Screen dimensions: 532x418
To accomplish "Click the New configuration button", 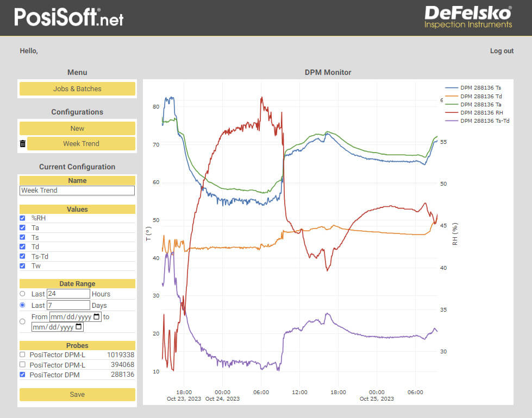I will (x=77, y=128).
